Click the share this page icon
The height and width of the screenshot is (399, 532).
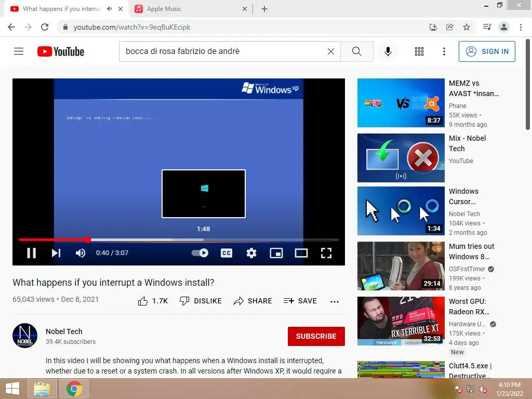pyautogui.click(x=449, y=27)
